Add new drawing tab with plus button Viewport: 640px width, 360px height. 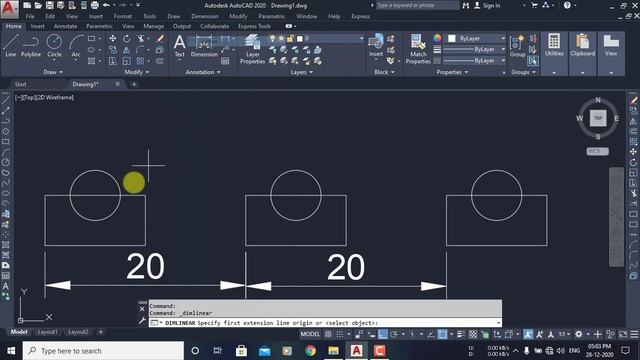(134, 84)
